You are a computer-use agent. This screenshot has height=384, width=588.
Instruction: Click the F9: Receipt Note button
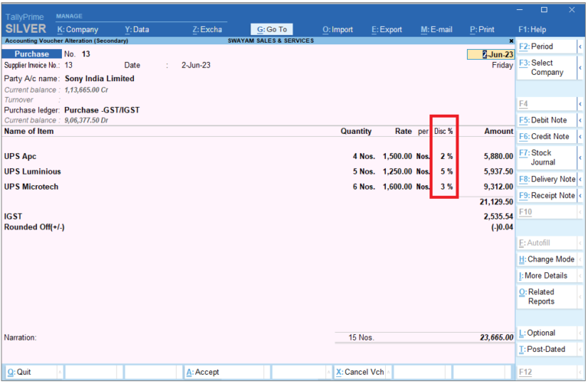pos(547,195)
